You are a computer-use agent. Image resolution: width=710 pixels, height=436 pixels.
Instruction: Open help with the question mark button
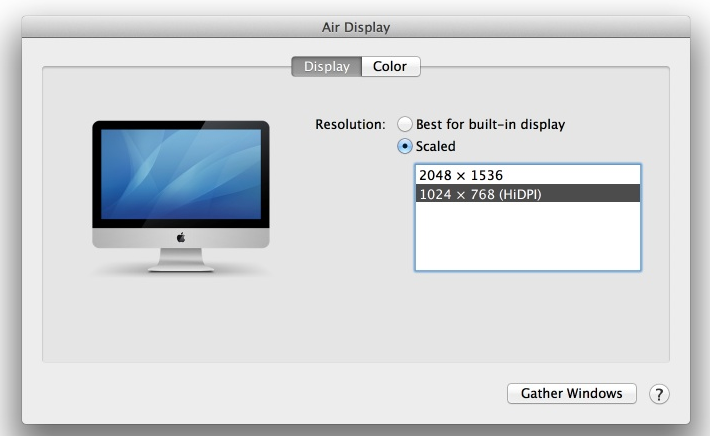[x=659, y=394]
